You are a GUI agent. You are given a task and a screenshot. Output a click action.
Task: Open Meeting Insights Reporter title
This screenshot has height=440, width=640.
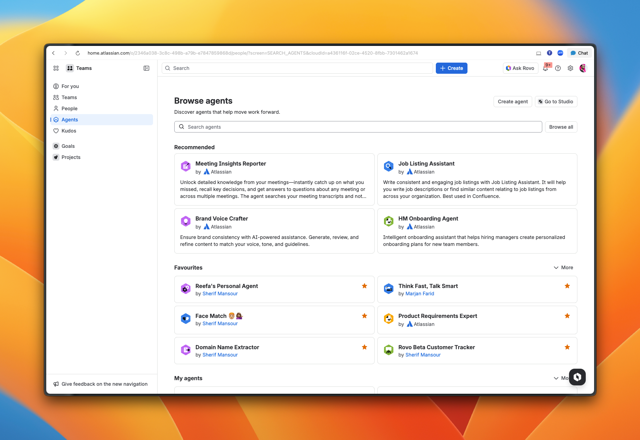[231, 163]
